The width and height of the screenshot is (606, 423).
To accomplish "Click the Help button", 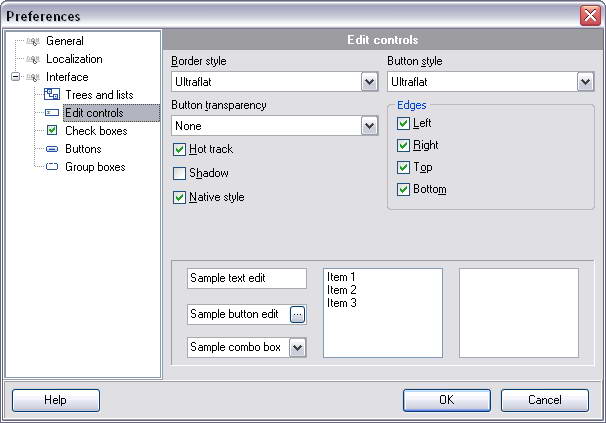I will (x=55, y=400).
